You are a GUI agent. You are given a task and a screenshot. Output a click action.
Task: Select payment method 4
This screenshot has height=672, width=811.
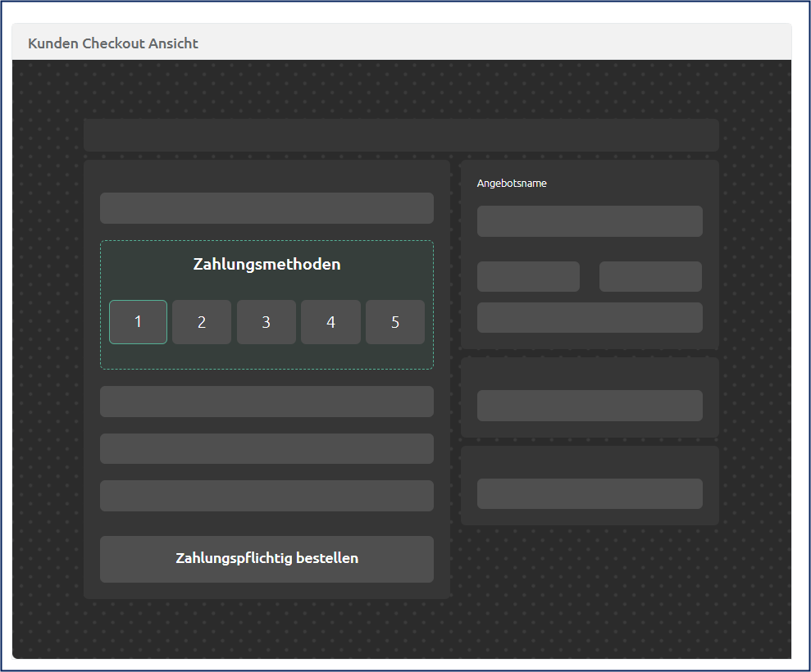tap(331, 322)
